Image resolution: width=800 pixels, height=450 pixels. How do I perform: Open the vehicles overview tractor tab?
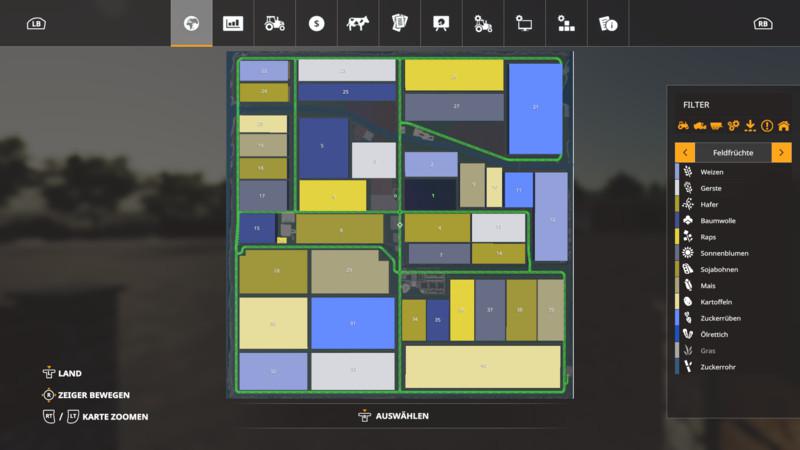[x=274, y=23]
